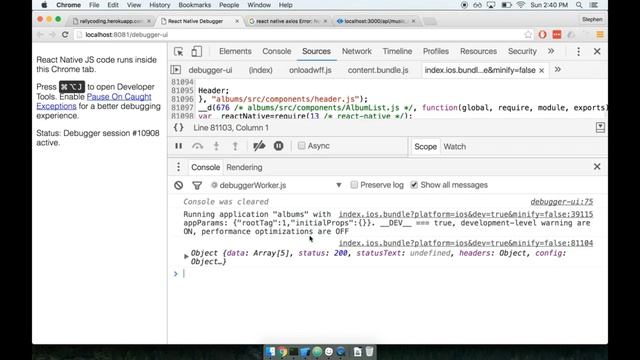
Task: Pretty print the source with braces icon
Action: 178,127
